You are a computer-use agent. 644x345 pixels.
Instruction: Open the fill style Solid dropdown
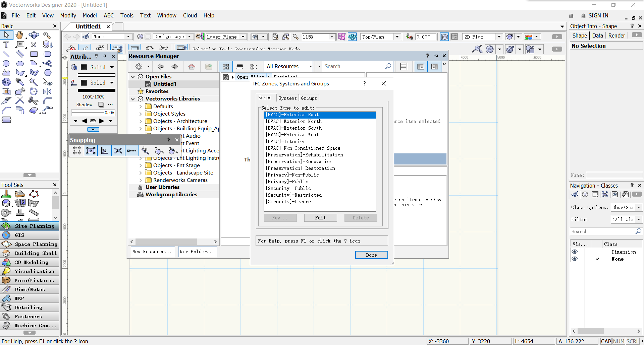(x=112, y=67)
